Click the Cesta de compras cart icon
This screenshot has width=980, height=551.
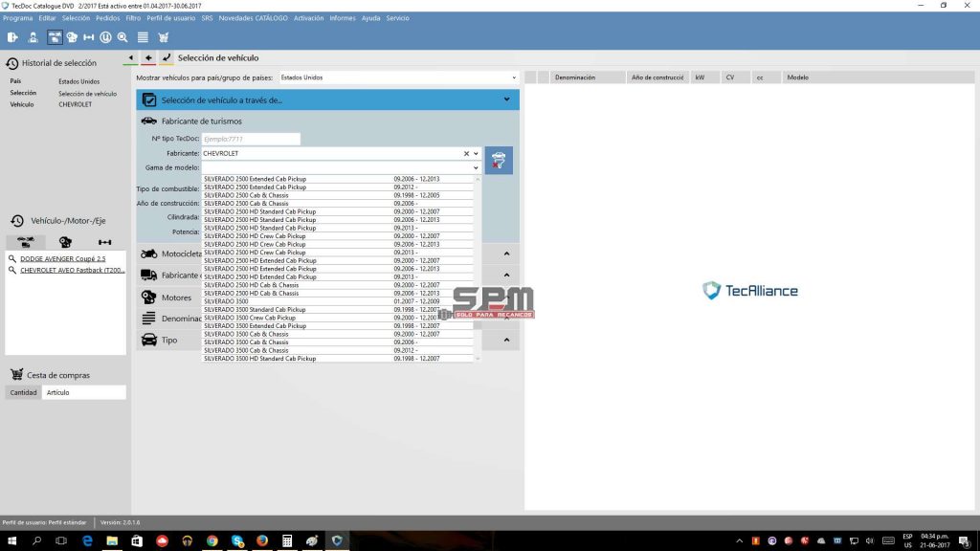click(17, 375)
